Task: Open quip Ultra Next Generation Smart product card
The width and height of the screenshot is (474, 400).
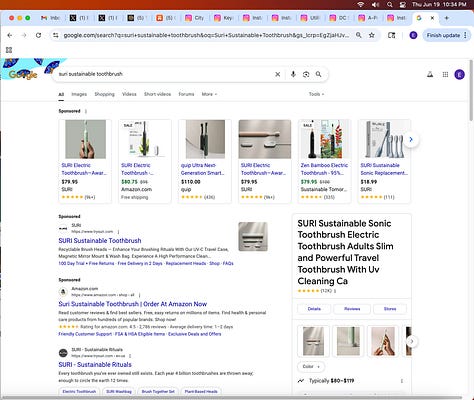Action: 204,161
